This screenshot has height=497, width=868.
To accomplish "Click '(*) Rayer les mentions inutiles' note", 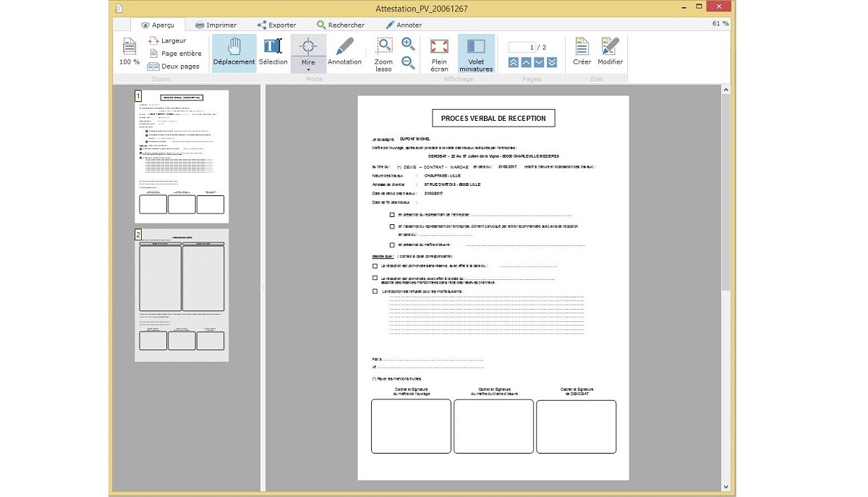I will click(396, 378).
